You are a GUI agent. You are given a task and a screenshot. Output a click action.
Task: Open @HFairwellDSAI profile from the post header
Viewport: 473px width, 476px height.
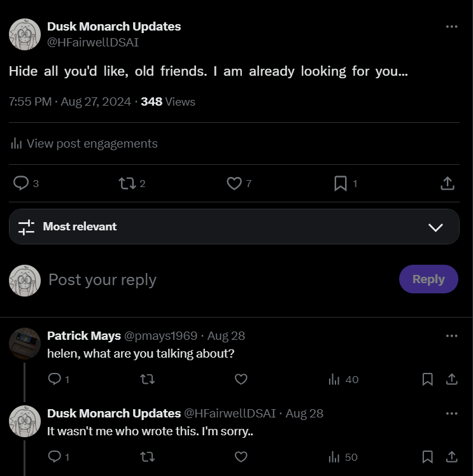(93, 43)
